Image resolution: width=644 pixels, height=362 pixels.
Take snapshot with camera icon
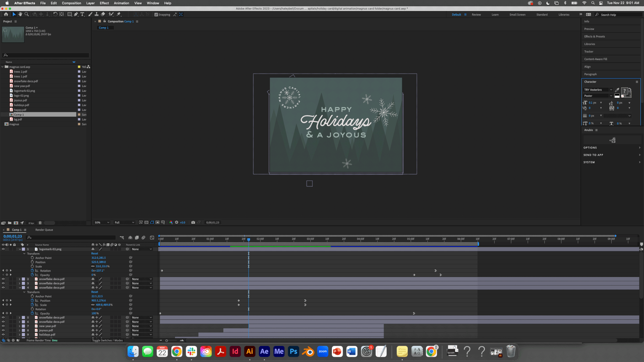[x=193, y=222]
